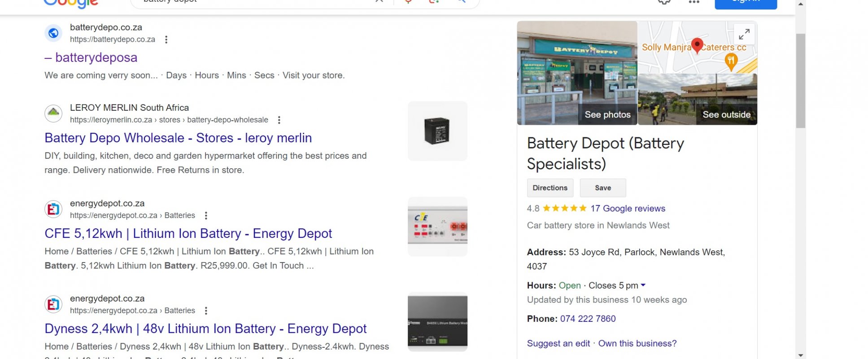
Task: Click the 'LEROY MERLIN South Africa' site name
Action: click(129, 108)
